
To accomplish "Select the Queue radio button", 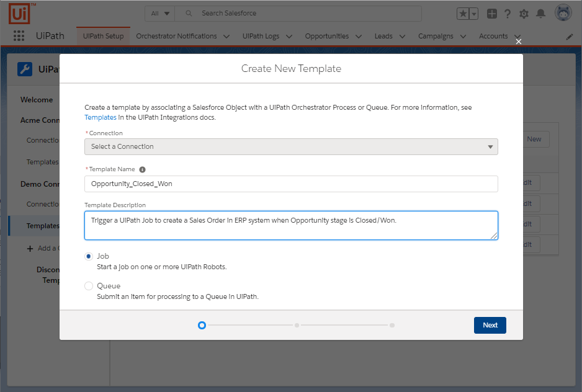I will point(89,286).
